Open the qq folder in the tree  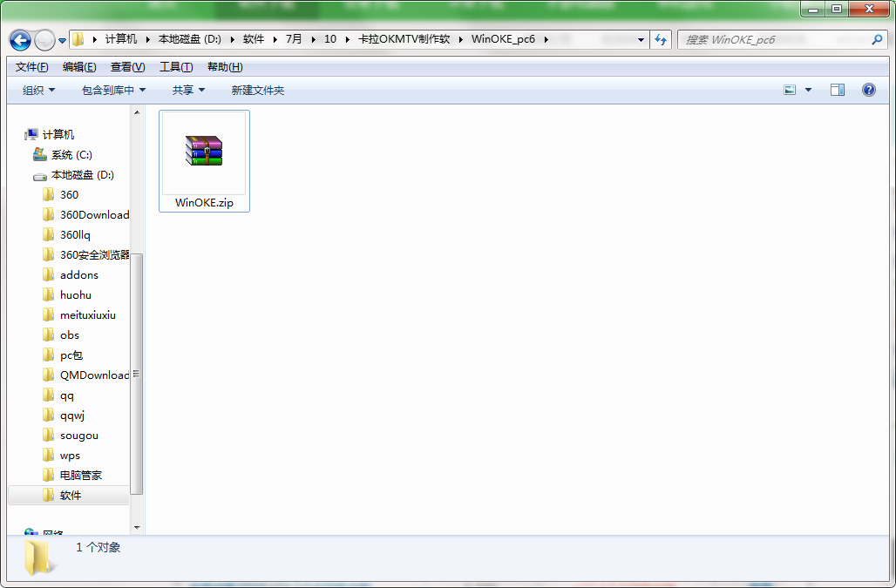click(x=67, y=395)
